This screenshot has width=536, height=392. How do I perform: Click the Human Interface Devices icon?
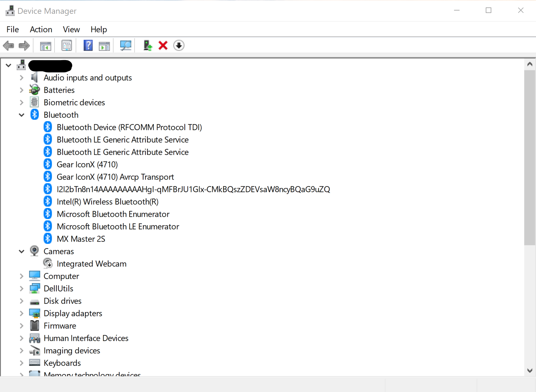[35, 338]
